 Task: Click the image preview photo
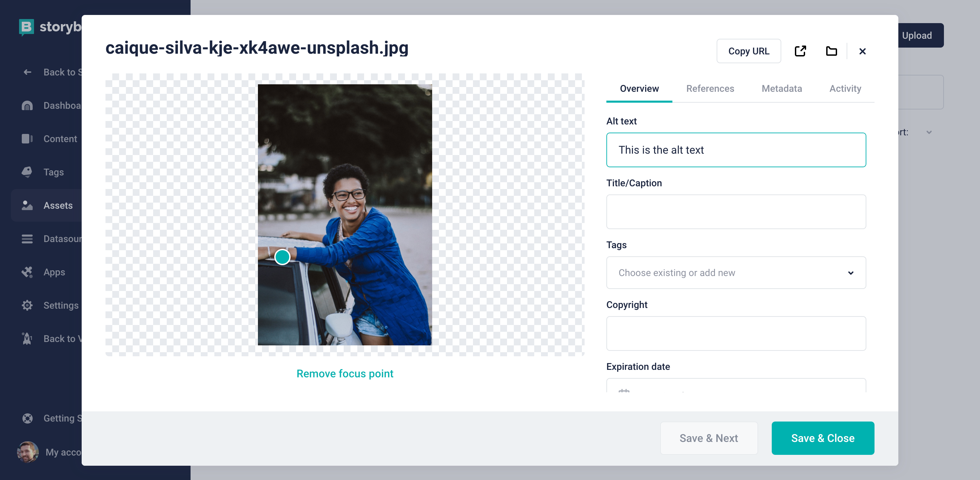[345, 215]
